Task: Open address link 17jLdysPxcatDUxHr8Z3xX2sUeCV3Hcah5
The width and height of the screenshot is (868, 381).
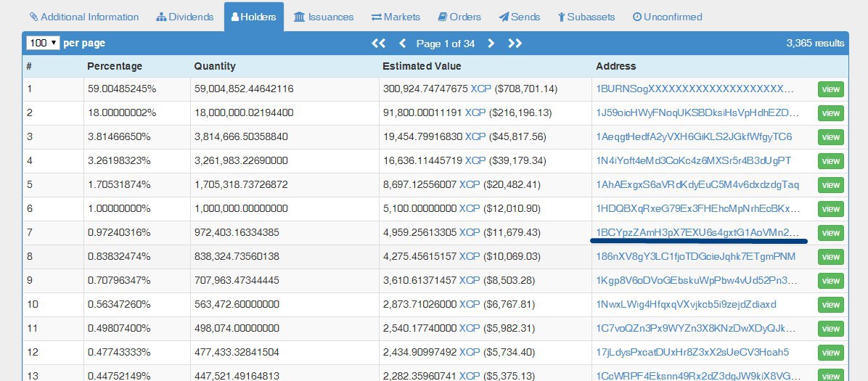Action: click(692, 352)
